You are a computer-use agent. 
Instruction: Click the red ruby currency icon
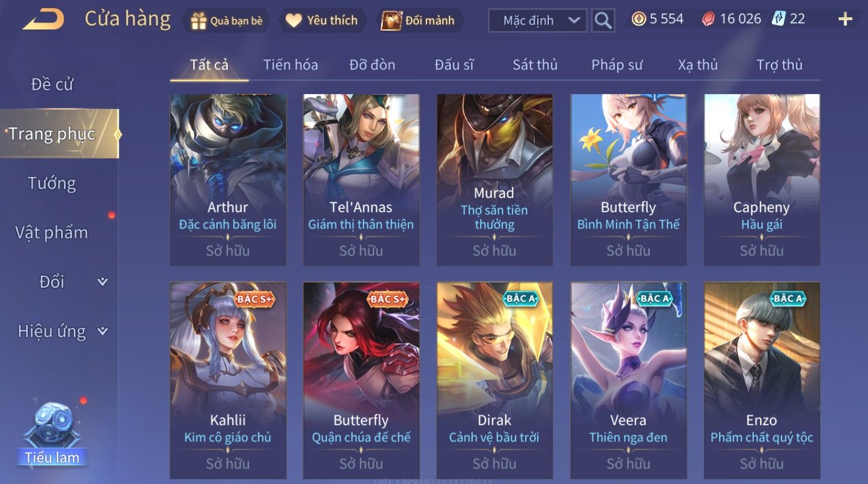[x=708, y=19]
